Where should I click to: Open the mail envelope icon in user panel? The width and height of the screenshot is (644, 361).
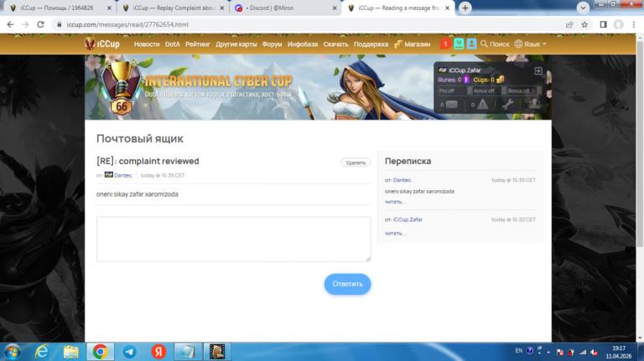tap(451, 105)
